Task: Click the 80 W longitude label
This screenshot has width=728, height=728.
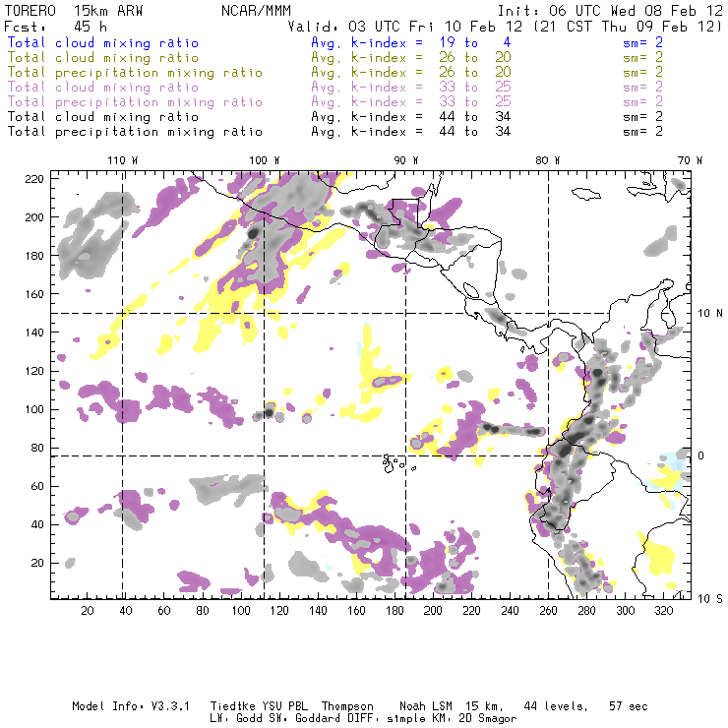Action: click(x=548, y=160)
